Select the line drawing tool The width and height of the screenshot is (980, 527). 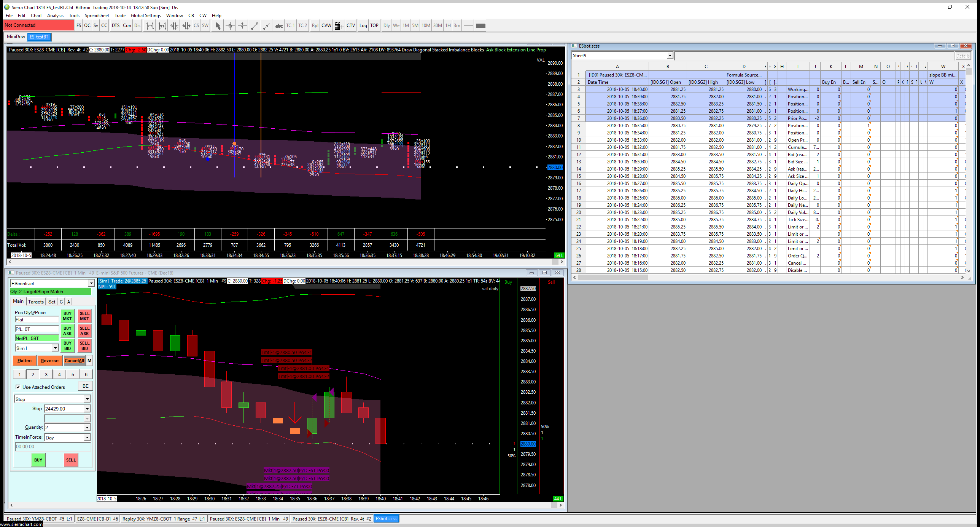255,26
